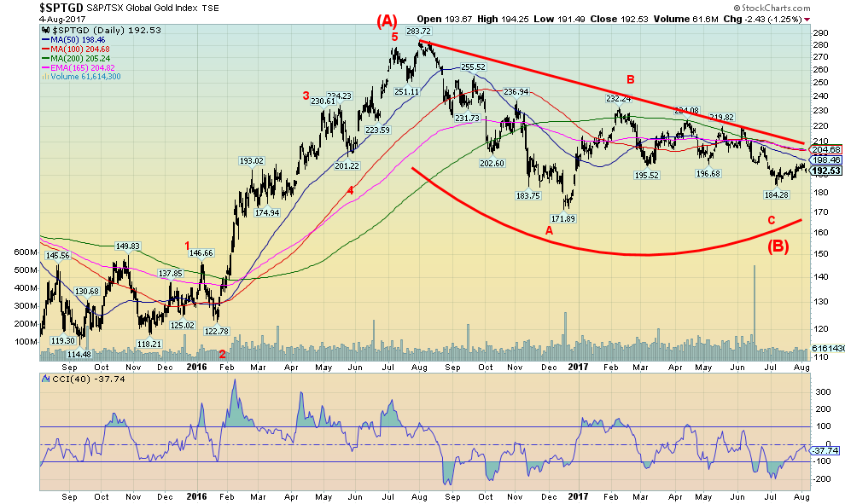The height and width of the screenshot is (504, 845).
Task: Click the 236.94 price label
Action: tap(516, 91)
